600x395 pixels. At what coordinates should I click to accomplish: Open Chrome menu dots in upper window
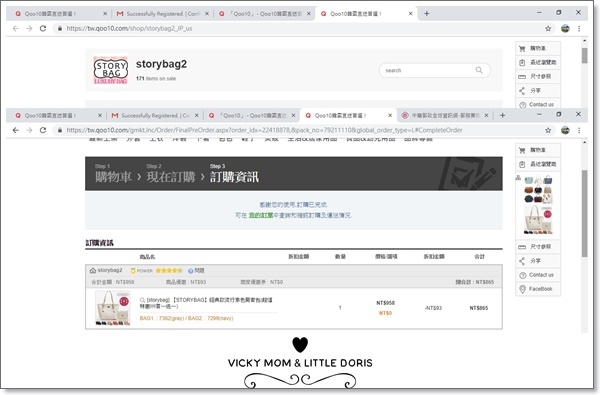click(x=579, y=28)
